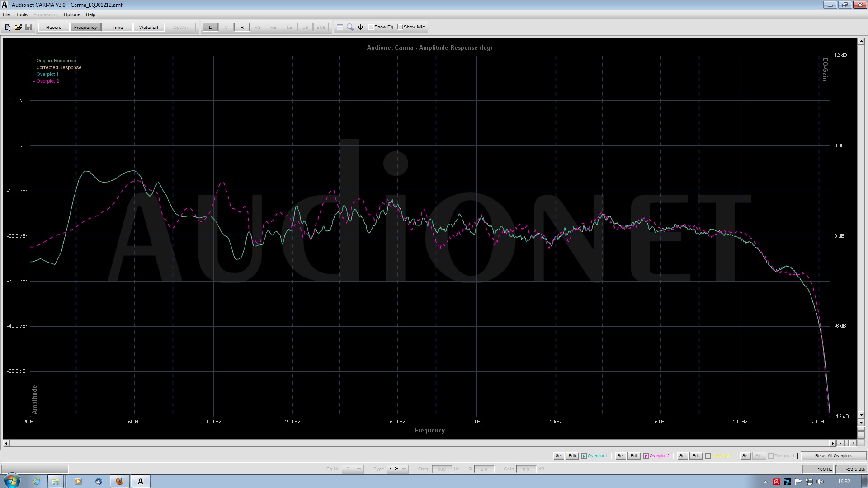This screenshot has height=488, width=868.
Task: Select the L channel button
Action: tap(210, 27)
